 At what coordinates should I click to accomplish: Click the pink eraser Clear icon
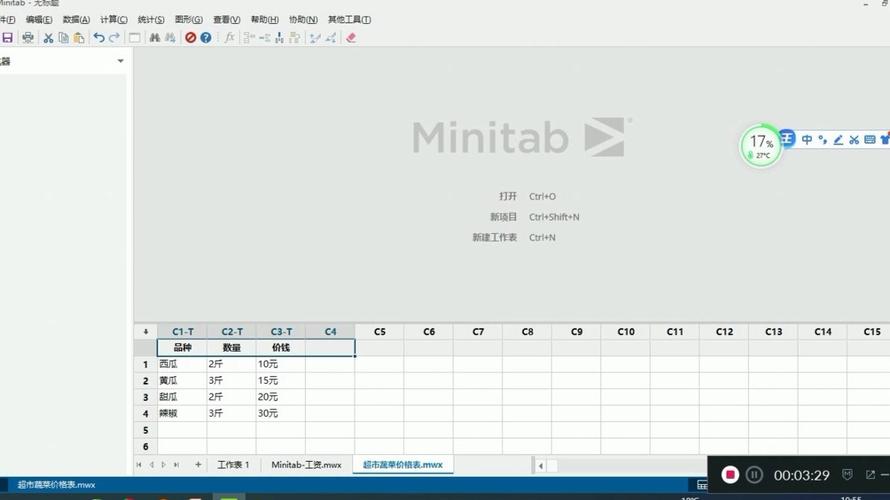351,37
